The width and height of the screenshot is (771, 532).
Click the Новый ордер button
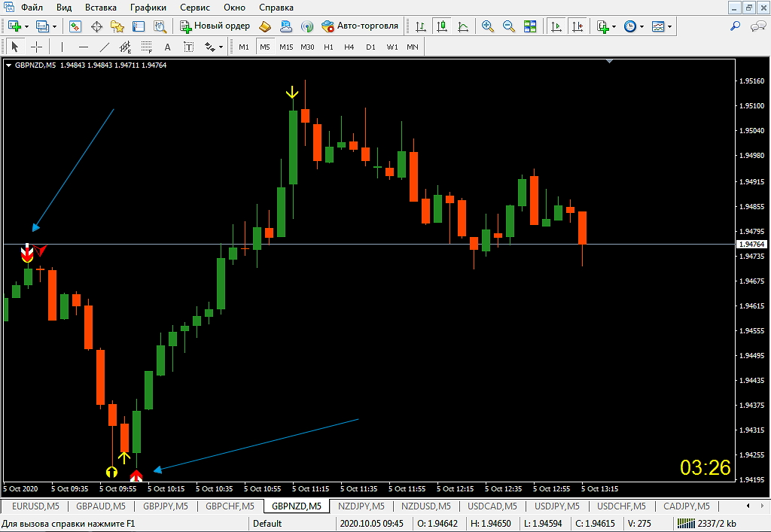click(215, 26)
